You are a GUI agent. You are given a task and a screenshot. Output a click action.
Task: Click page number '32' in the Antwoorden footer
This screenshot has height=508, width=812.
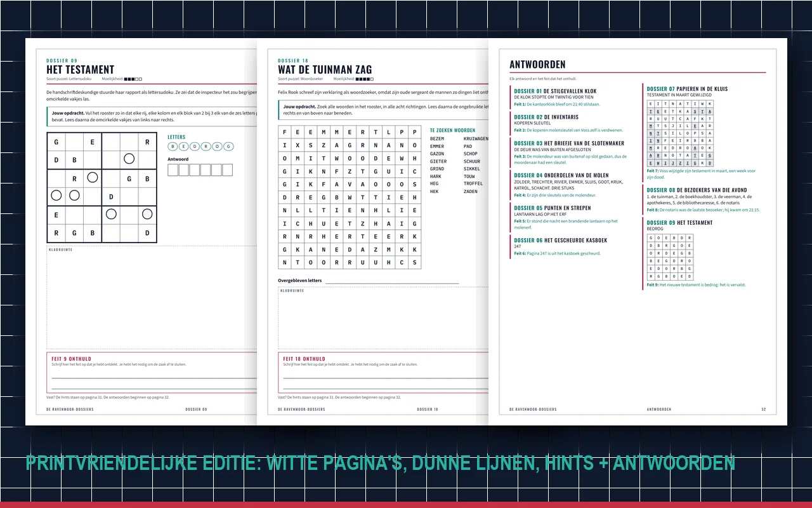coord(764,410)
